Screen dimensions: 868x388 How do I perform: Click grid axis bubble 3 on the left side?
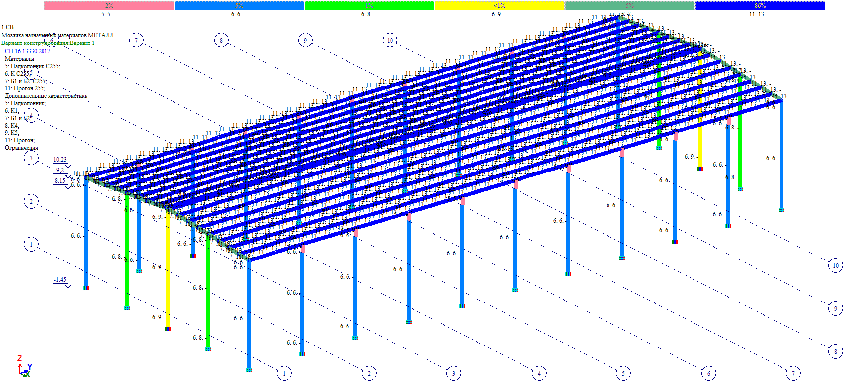pyautogui.click(x=31, y=158)
